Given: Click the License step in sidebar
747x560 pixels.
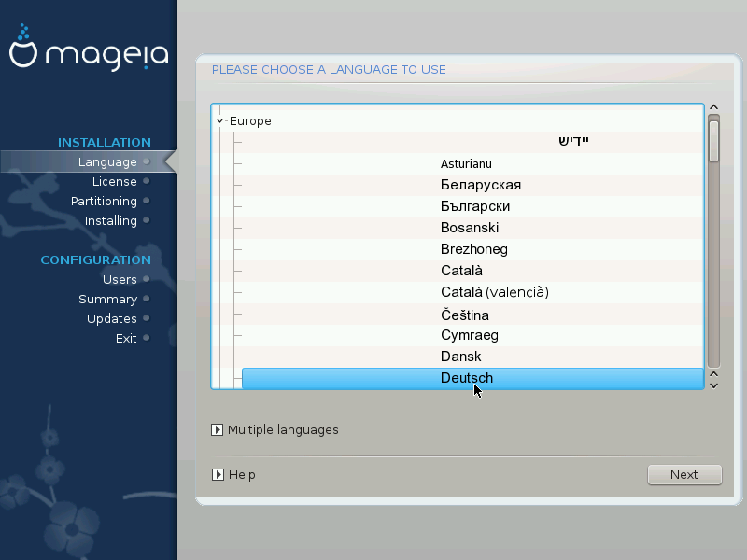Looking at the screenshot, I should (x=114, y=181).
